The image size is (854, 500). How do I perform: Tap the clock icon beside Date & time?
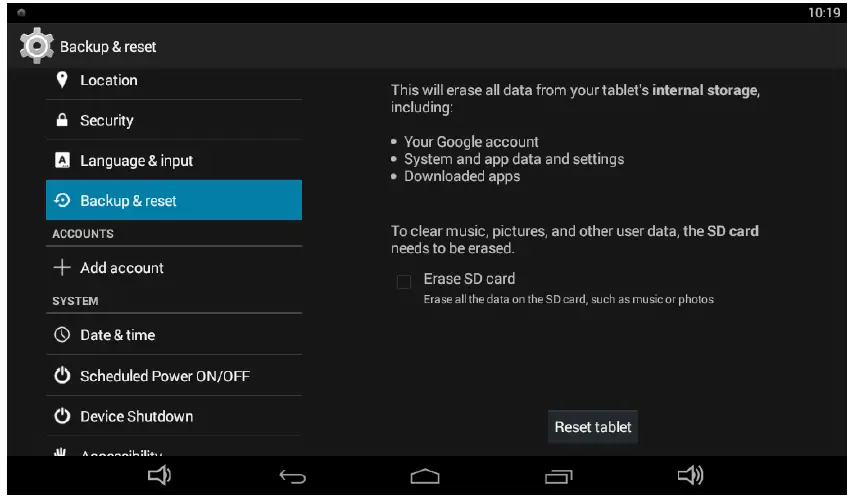[62, 334]
